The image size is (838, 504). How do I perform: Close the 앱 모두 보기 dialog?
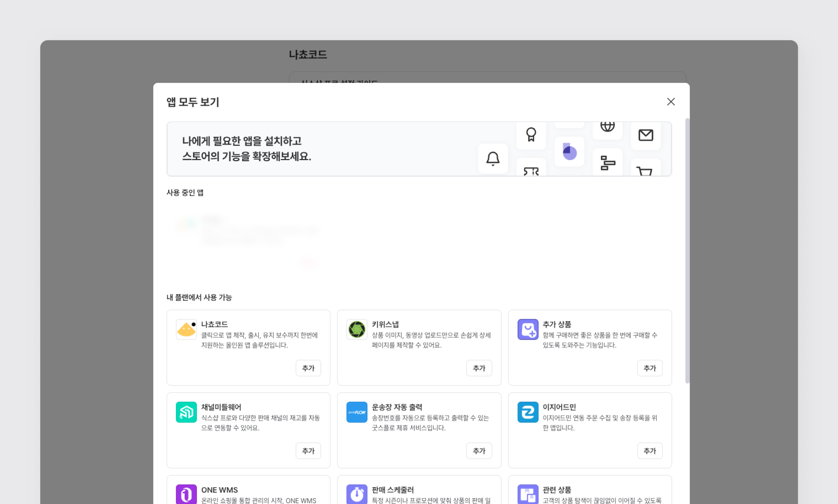[x=671, y=102]
